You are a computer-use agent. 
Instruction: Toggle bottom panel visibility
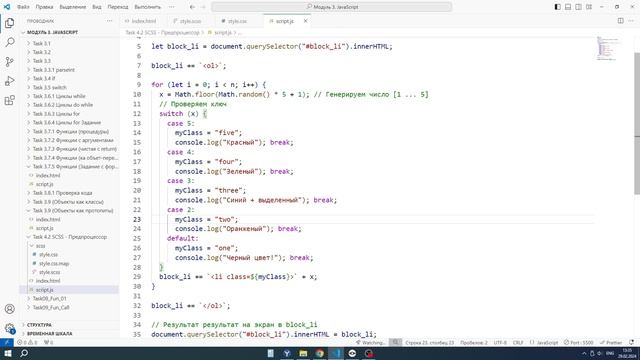pos(568,7)
